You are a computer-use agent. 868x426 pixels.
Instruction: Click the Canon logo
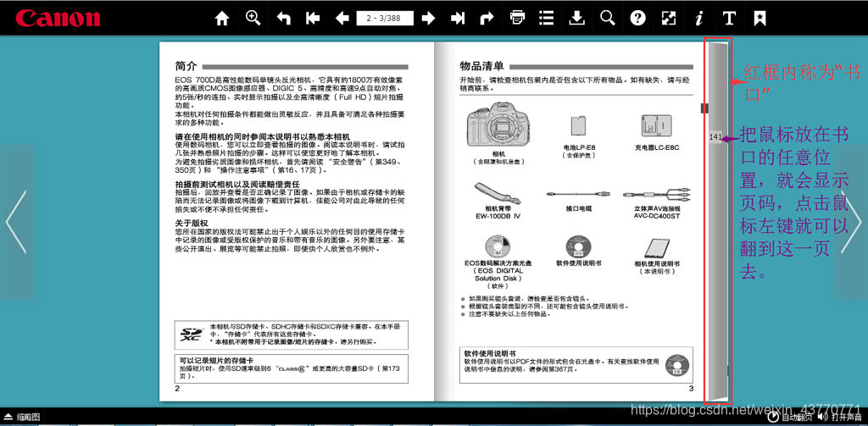[x=58, y=18]
